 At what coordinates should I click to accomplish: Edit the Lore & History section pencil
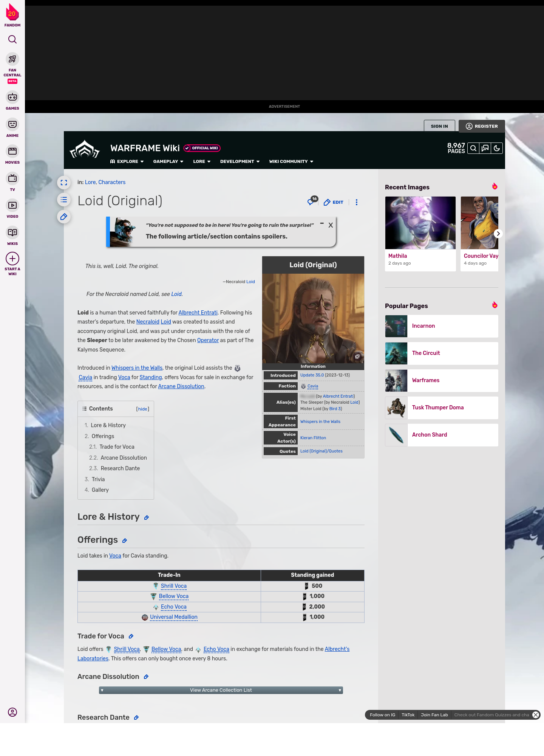click(147, 517)
